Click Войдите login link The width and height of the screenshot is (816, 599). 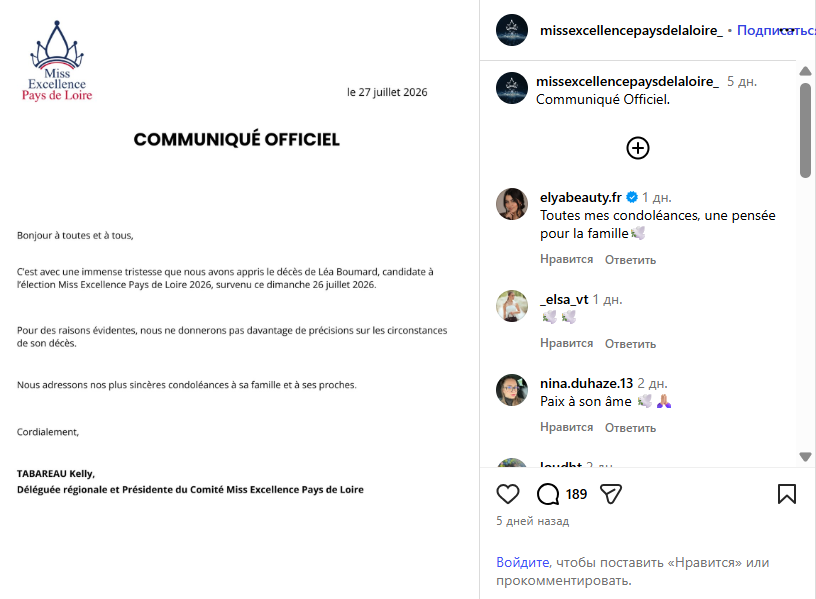click(x=522, y=563)
